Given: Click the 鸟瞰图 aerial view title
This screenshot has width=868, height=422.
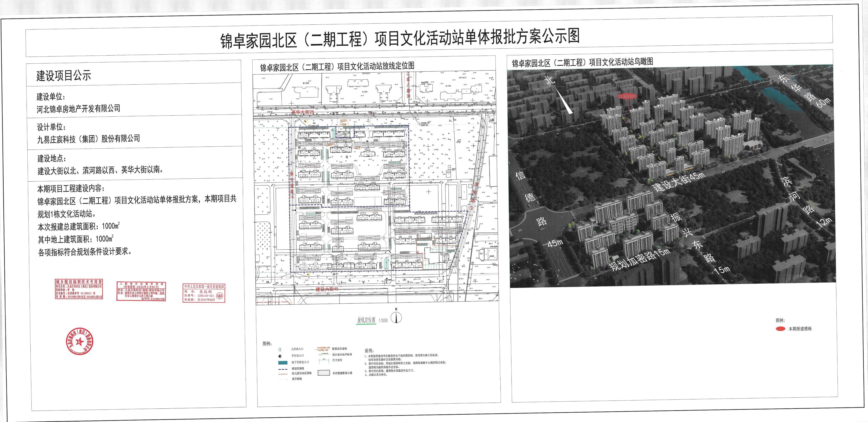Looking at the screenshot, I should point(583,62).
